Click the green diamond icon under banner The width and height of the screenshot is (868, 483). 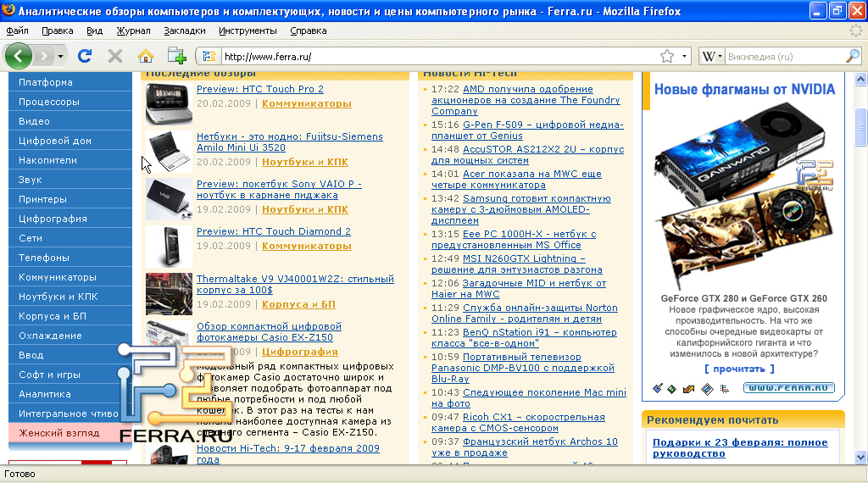tap(672, 389)
